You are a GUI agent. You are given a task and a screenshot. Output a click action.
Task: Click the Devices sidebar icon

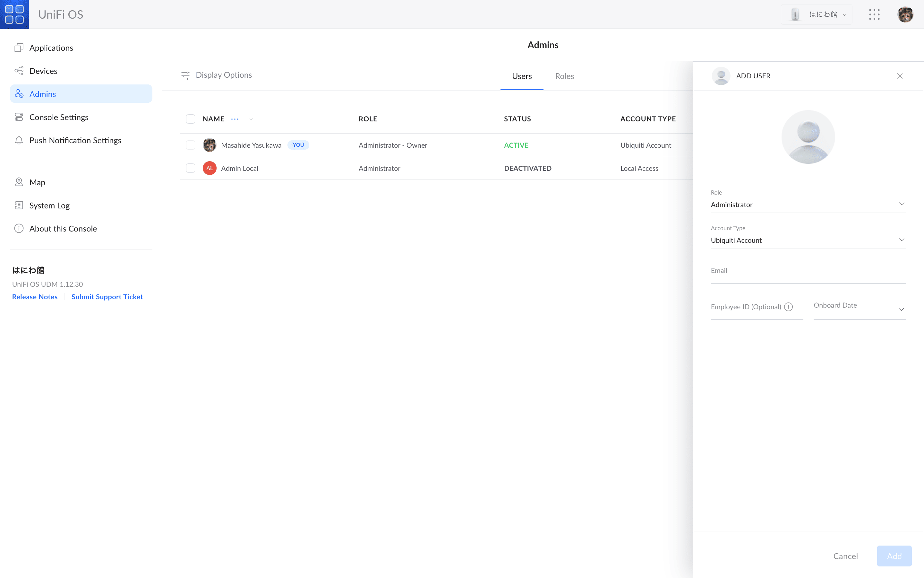click(19, 71)
